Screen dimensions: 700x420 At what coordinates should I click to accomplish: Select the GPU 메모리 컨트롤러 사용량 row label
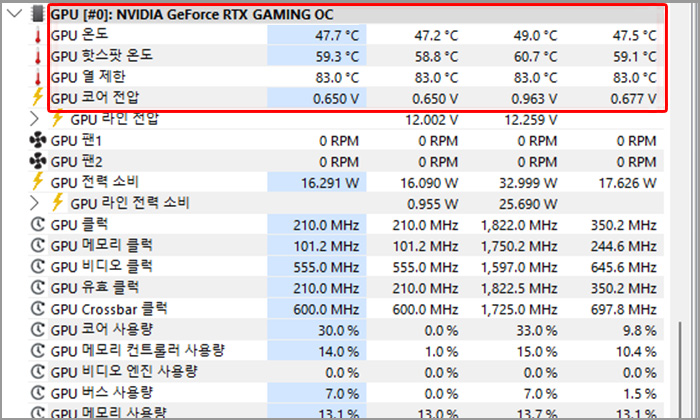point(138,351)
